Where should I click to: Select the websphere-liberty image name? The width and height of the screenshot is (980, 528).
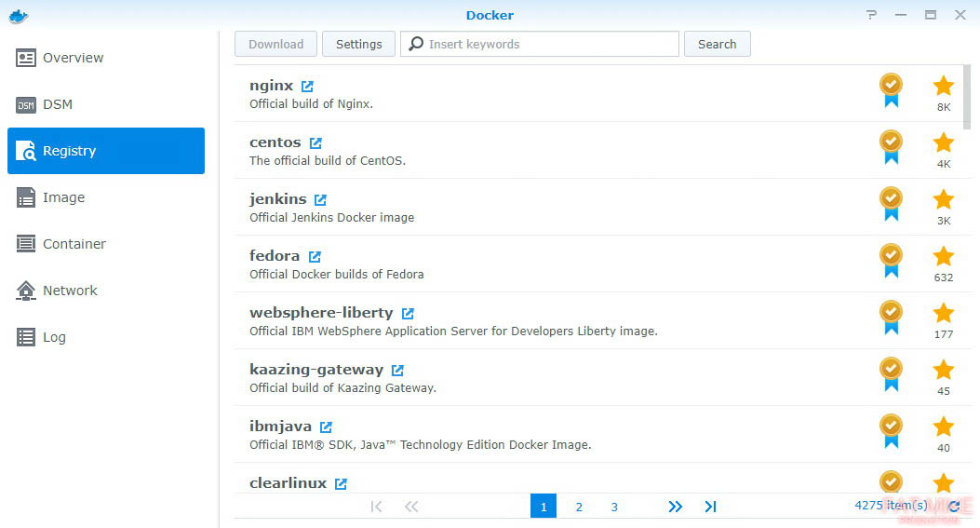coord(321,313)
